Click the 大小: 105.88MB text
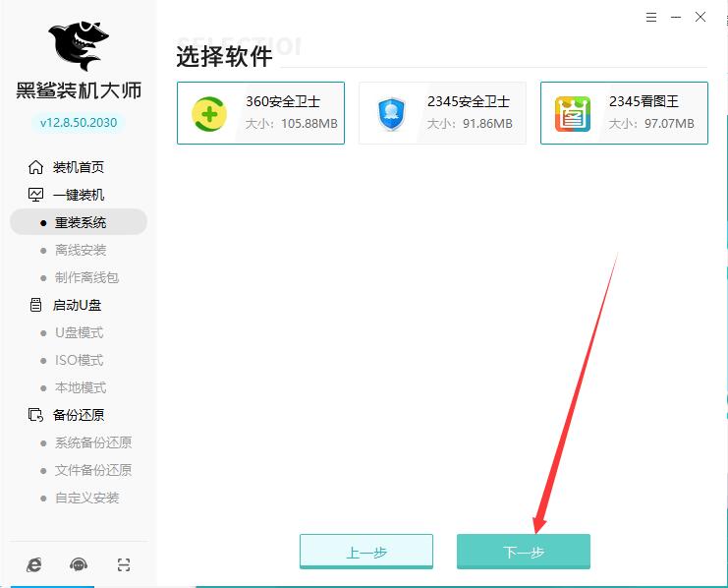This screenshot has width=728, height=588. tap(292, 124)
